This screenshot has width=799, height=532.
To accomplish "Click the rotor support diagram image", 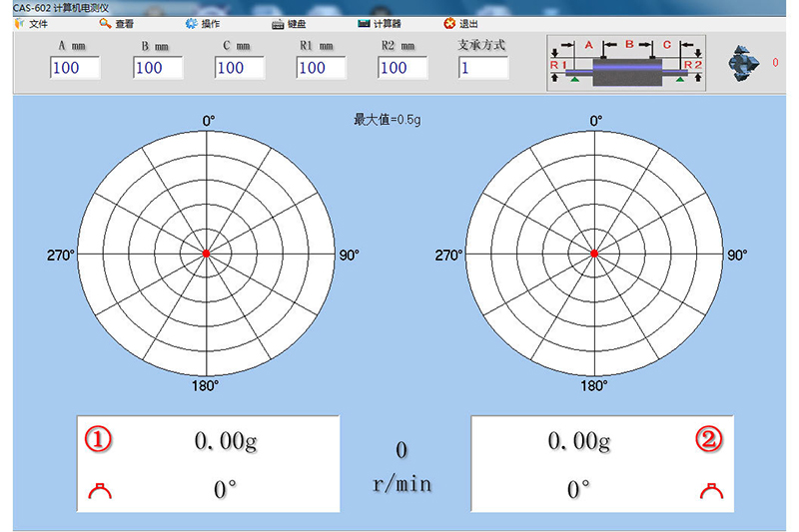I will 625,63.
